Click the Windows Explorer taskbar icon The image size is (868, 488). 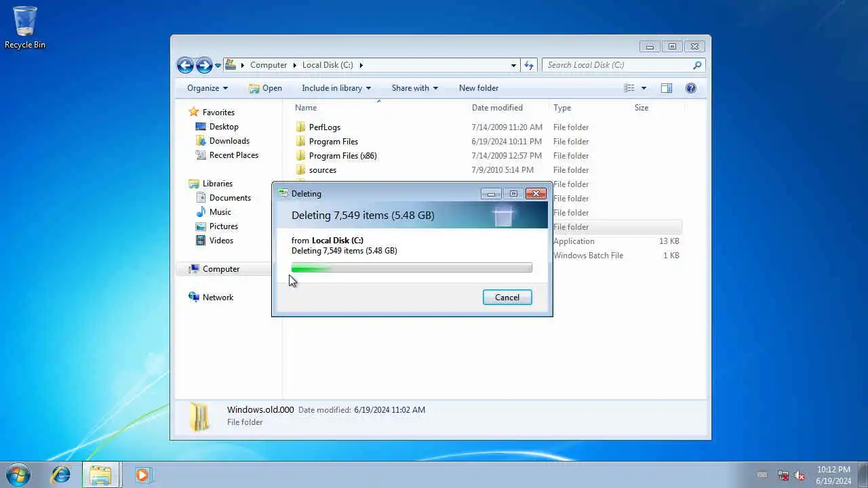[100, 474]
